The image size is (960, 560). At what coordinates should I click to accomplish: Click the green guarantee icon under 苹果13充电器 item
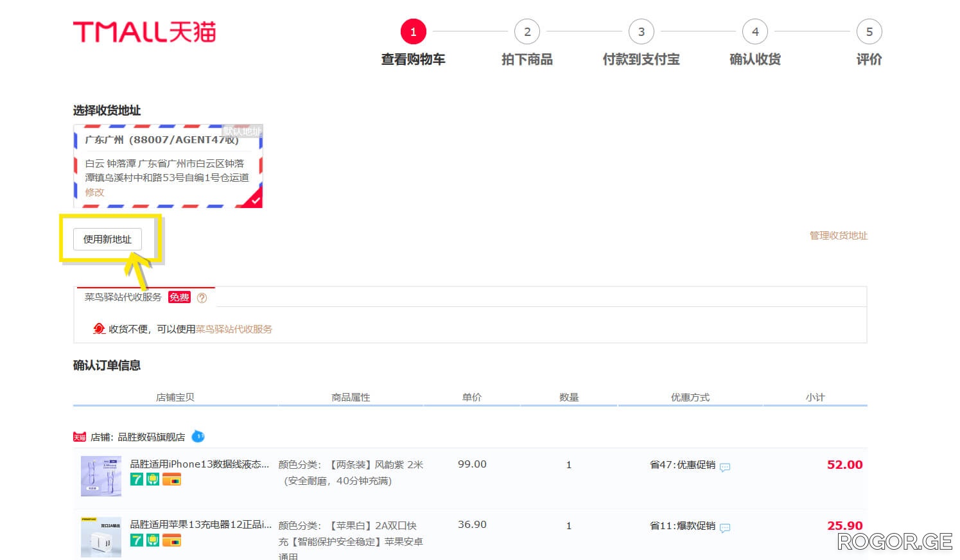(153, 540)
